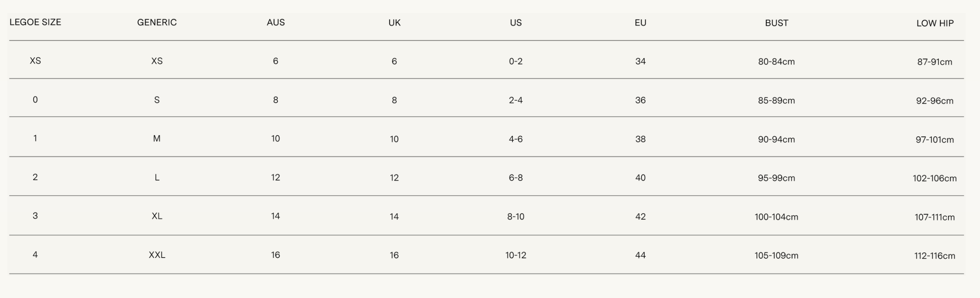
Task: Select the 100-104cm bust cell
Action: coord(776,217)
